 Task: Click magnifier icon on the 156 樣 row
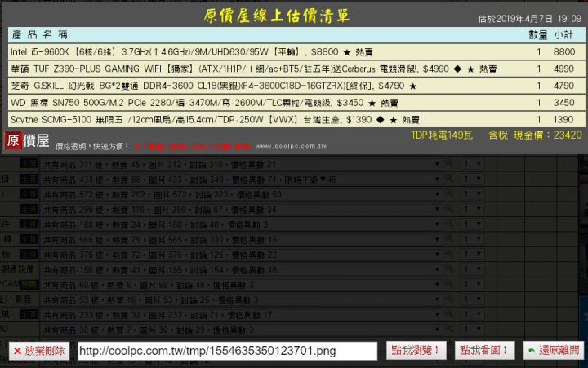pyautogui.click(x=448, y=268)
